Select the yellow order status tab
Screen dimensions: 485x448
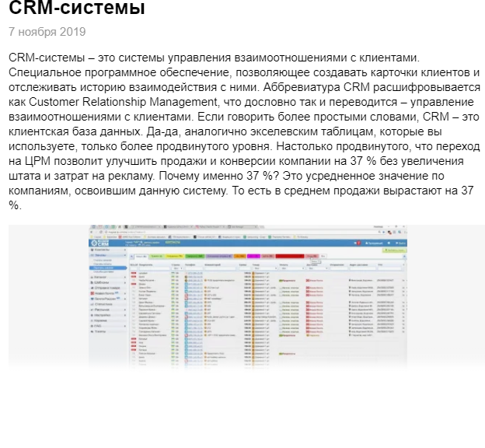click(172, 255)
